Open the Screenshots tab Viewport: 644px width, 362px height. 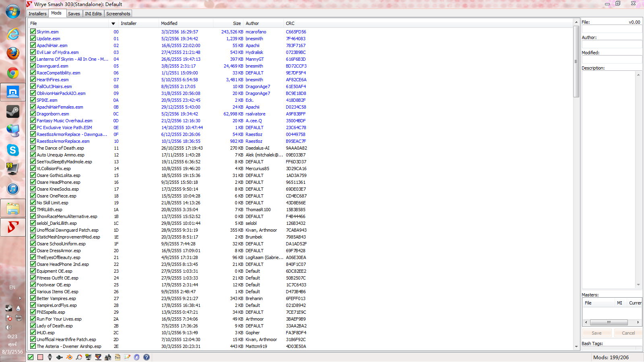pyautogui.click(x=118, y=14)
